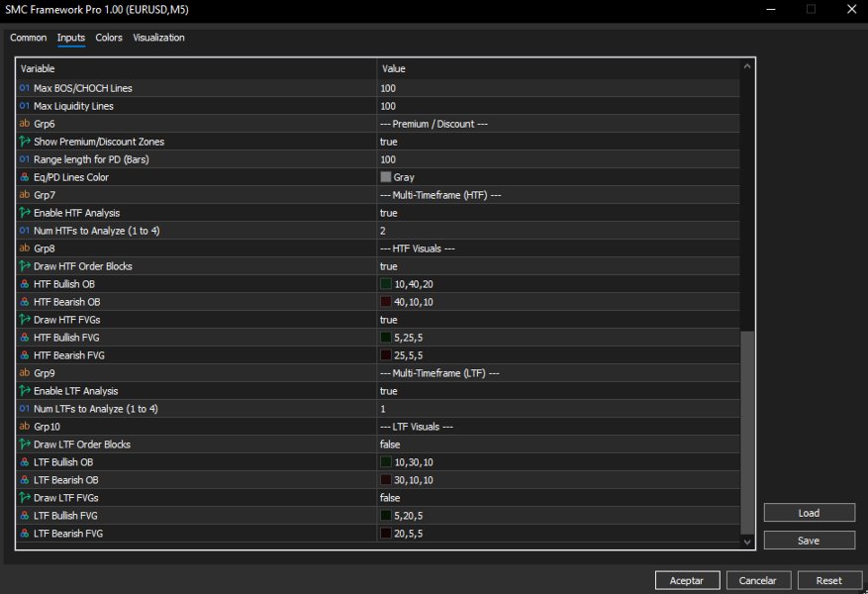The image size is (868, 594).
Task: Click the vertical scrollbar thumb of inputs list
Action: (747, 433)
